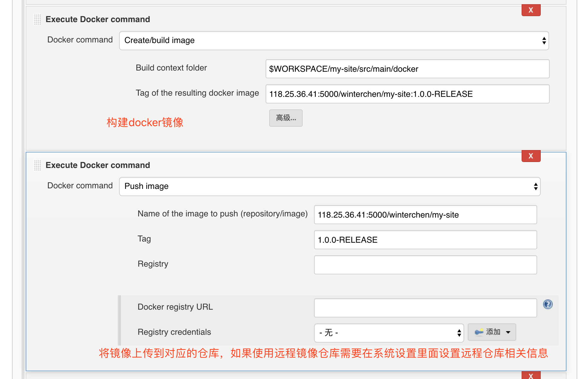The height and width of the screenshot is (379, 588).
Task: Grab the drag handle of second Execute Docker command
Action: pos(37,165)
